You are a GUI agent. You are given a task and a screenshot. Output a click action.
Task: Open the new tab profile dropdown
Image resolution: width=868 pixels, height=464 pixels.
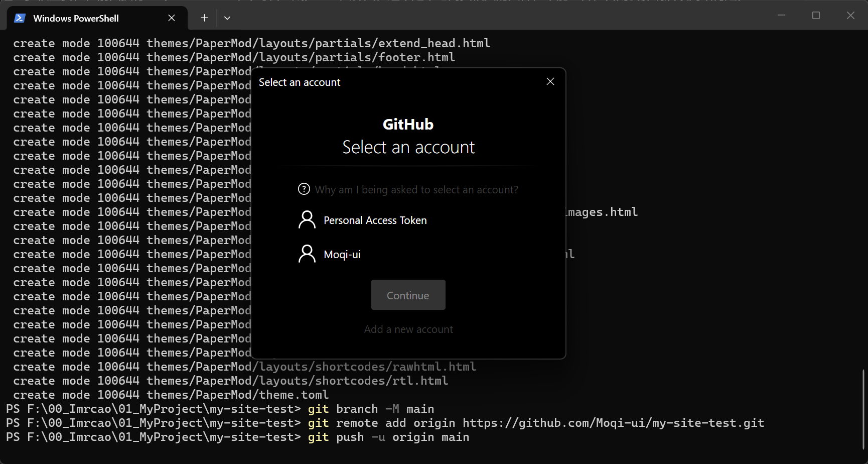click(x=227, y=18)
